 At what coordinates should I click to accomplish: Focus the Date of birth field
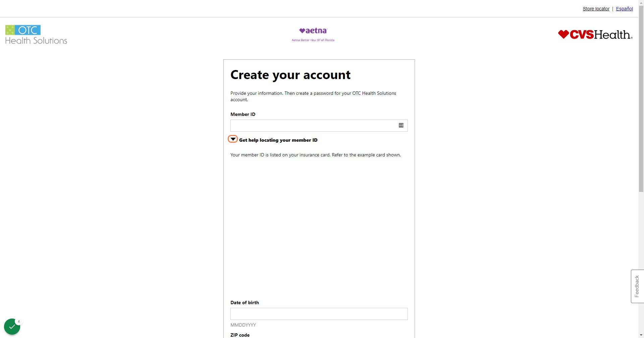(319, 314)
